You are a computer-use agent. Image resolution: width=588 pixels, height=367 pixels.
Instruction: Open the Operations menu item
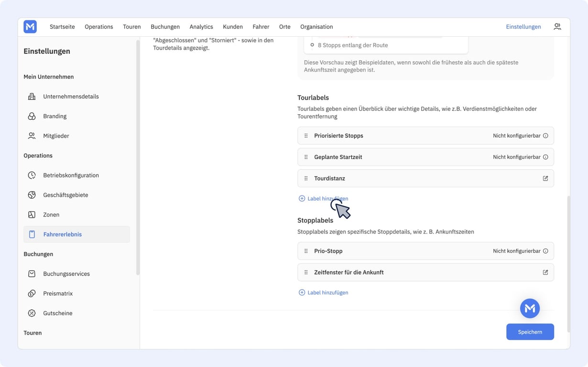99,27
